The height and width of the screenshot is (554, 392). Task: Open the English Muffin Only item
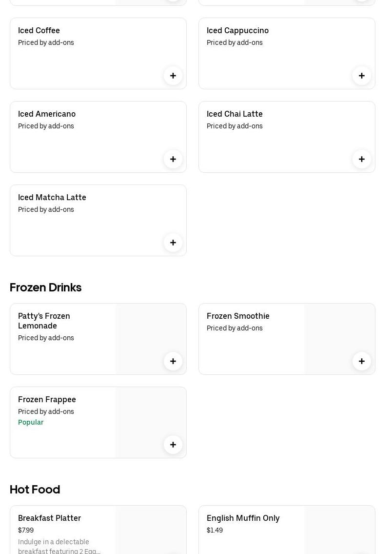click(243, 518)
